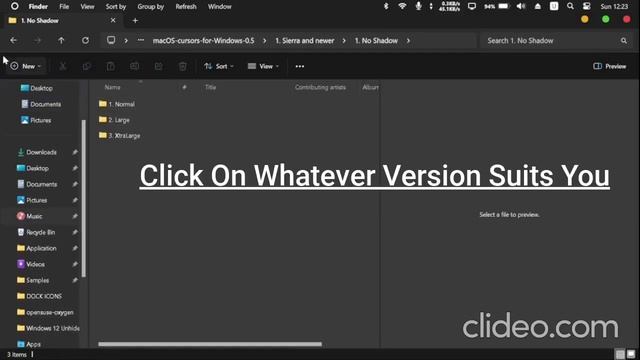Viewport: 640px width, 360px height.
Task: Go to 1. Sierra and newer breadcrumb
Action: click(304, 40)
